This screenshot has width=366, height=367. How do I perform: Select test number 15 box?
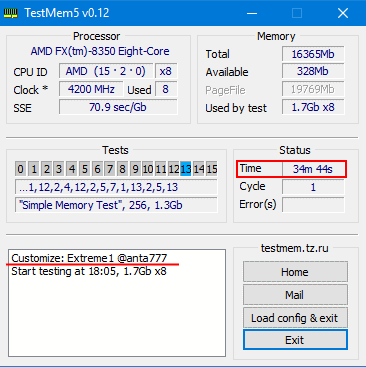[211, 169]
